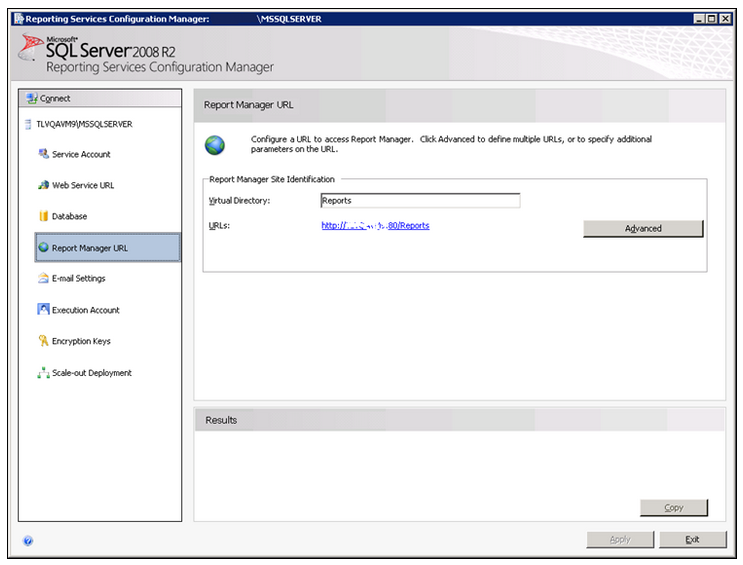Select the Report Manager URL page
The image size is (743, 565).
(108, 247)
